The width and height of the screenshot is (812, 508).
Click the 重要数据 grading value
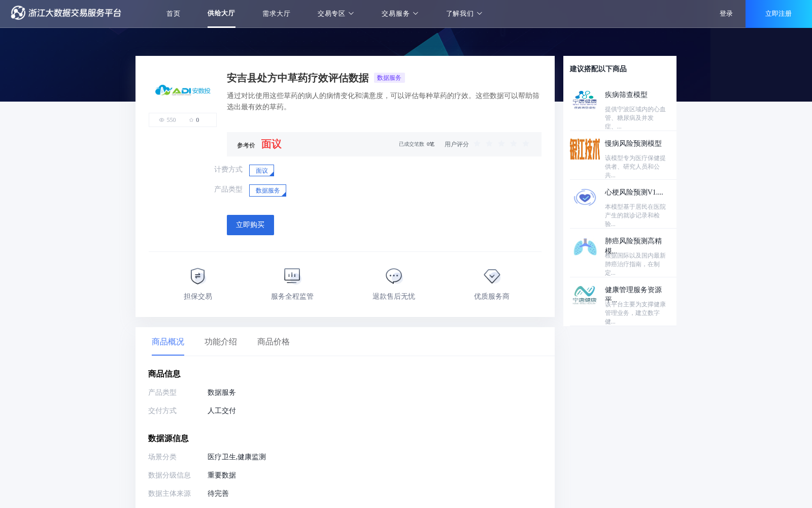[x=222, y=475]
